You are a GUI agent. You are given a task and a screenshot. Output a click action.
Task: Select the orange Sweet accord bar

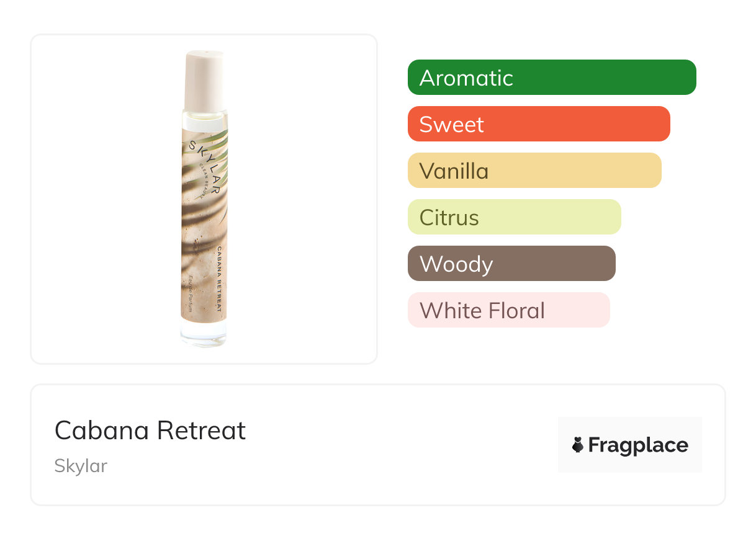coord(538,124)
